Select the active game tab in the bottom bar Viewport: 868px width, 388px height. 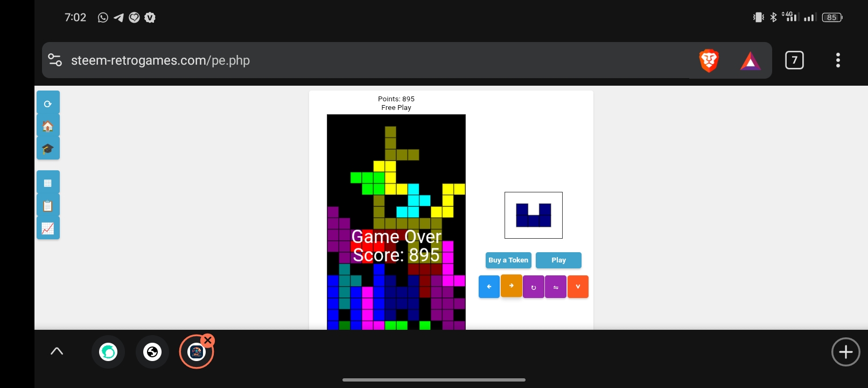click(197, 352)
